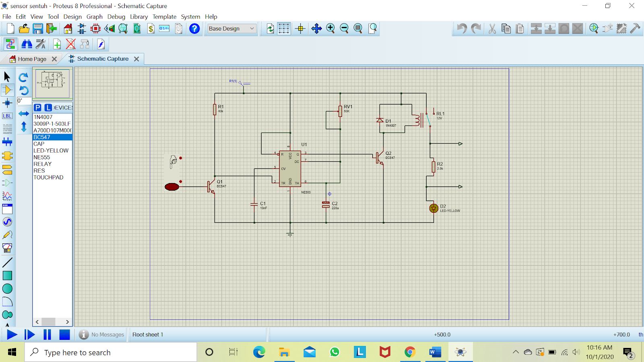Select TOUCHPAD in the device list
The height and width of the screenshot is (362, 644).
(52, 177)
